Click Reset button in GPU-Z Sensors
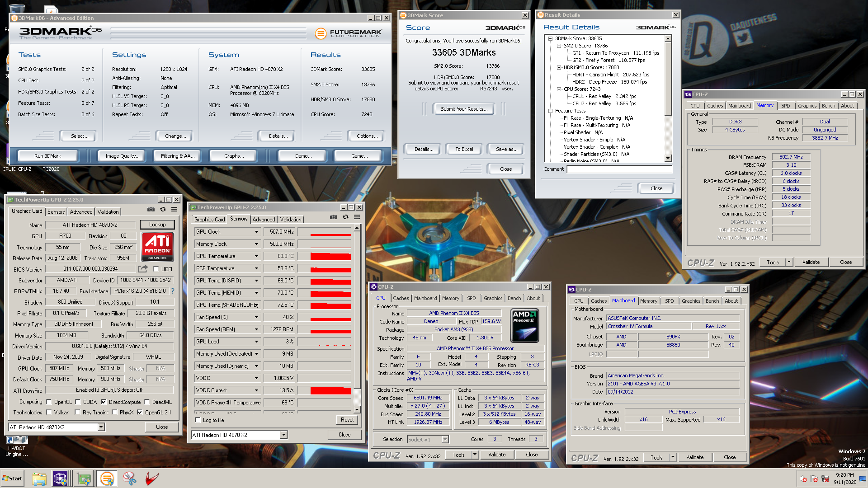Viewport: 868px width, 488px height. click(x=347, y=420)
